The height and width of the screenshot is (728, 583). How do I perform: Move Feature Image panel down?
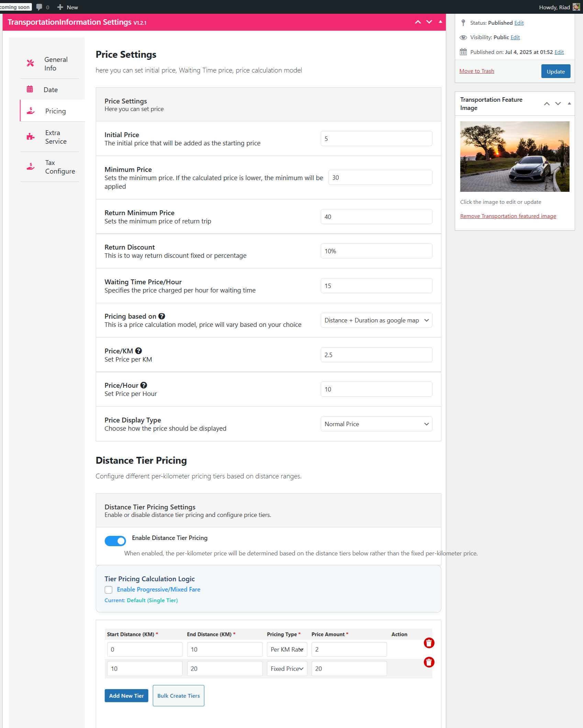[x=558, y=103]
